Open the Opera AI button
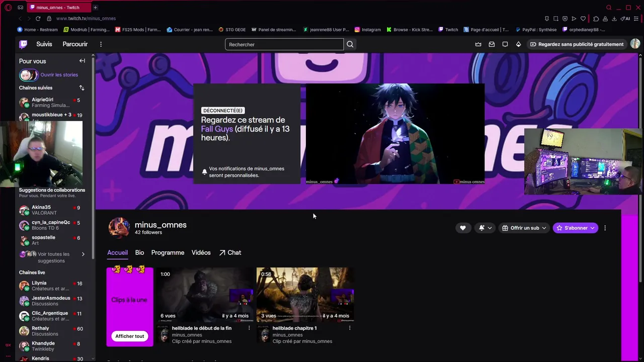 pos(625,19)
